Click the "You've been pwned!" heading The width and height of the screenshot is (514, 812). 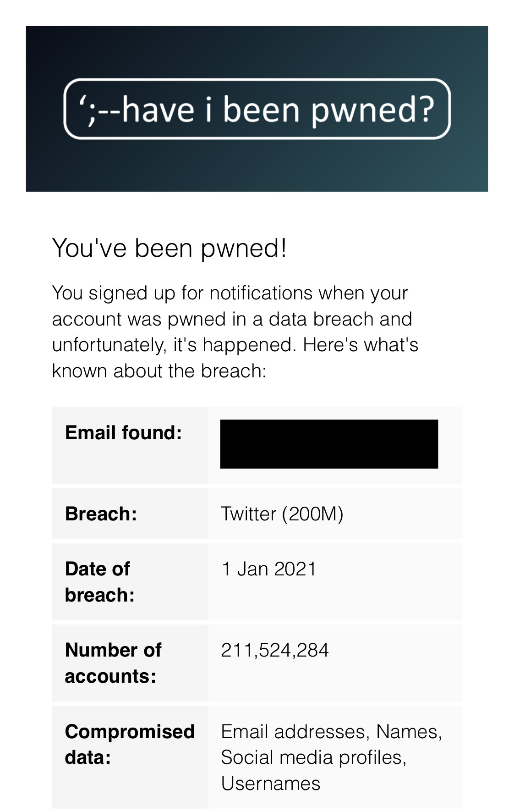(170, 248)
